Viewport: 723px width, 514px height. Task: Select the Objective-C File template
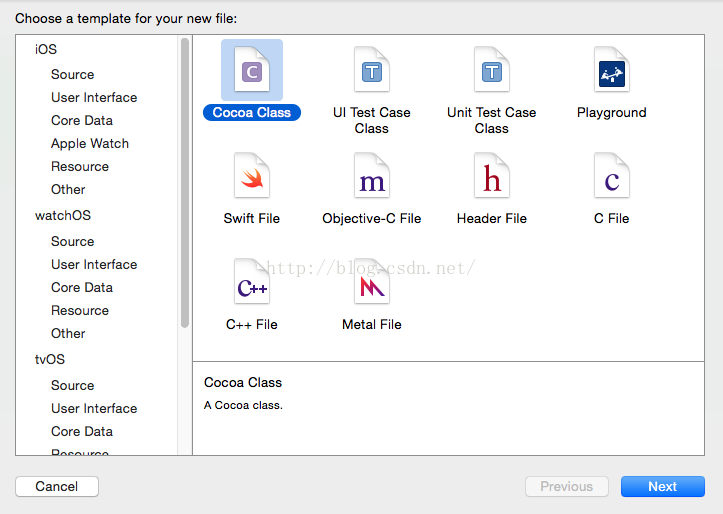tap(372, 176)
